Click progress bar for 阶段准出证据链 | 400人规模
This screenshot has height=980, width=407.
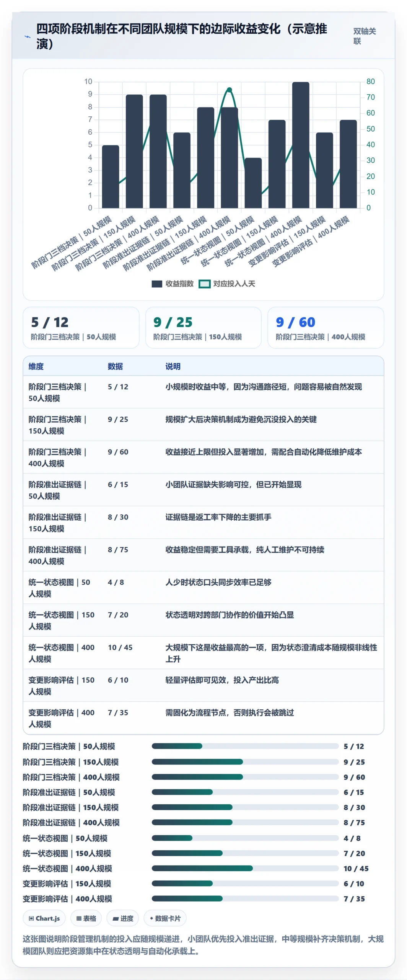click(245, 822)
